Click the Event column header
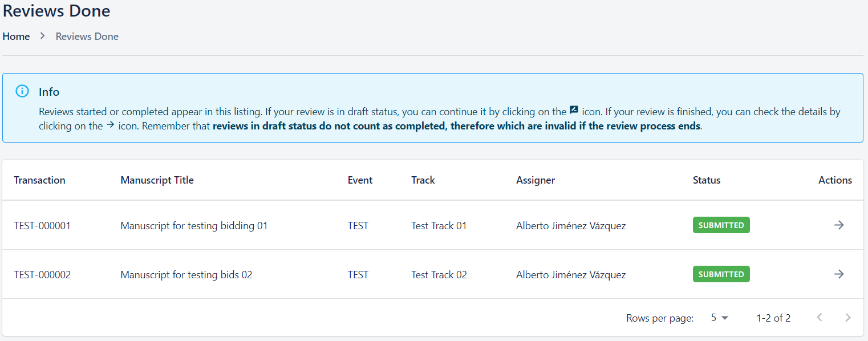 click(x=360, y=180)
